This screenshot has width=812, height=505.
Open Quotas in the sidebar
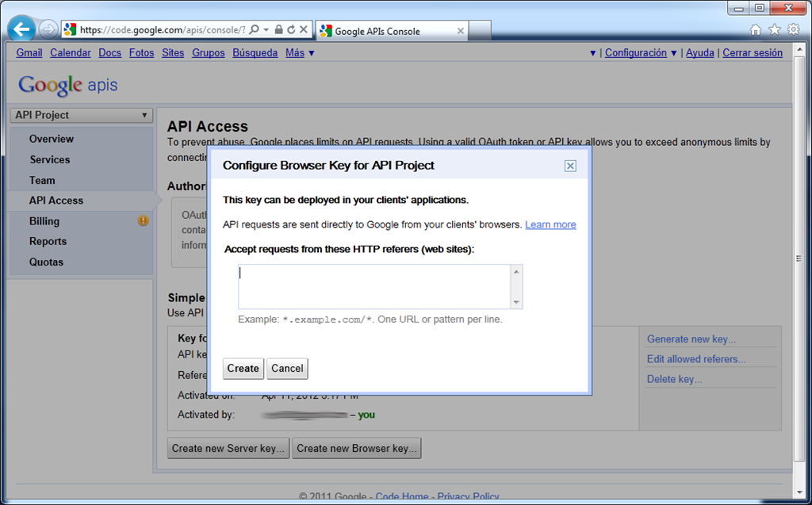point(46,262)
